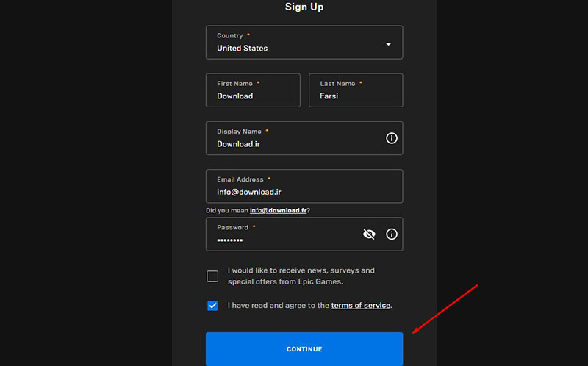
Task: Click the Password requirements info icon
Action: (x=392, y=234)
